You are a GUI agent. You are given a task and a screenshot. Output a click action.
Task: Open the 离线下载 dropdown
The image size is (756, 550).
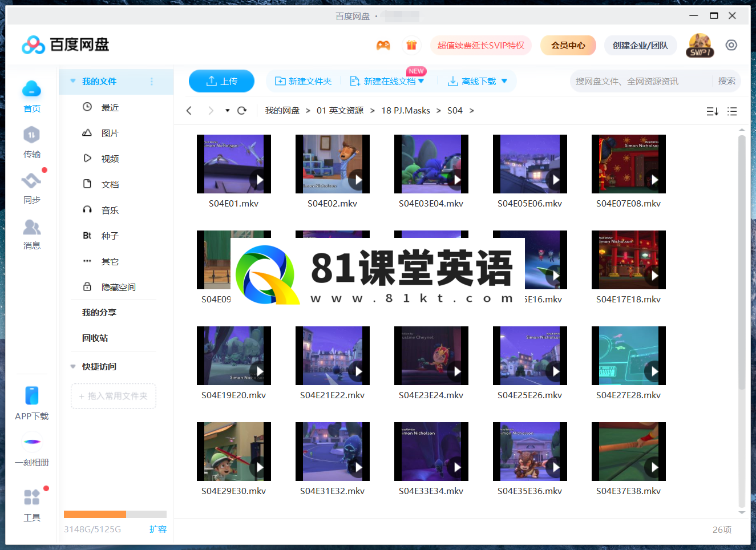pos(504,81)
